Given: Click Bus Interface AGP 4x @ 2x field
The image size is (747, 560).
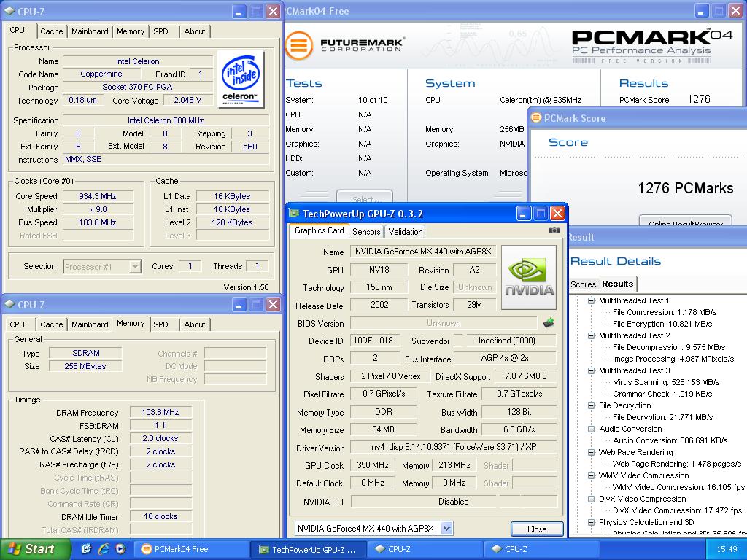Looking at the screenshot, I should pos(505,358).
